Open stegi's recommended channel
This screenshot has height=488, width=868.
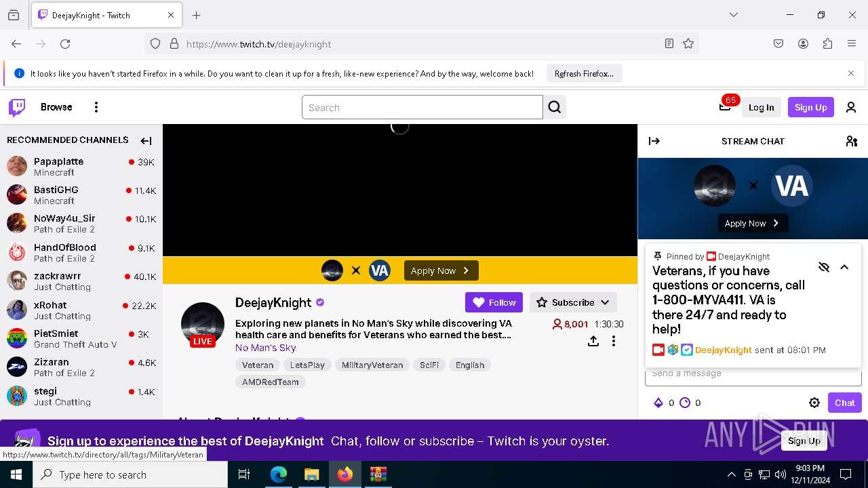pyautogui.click(x=81, y=396)
